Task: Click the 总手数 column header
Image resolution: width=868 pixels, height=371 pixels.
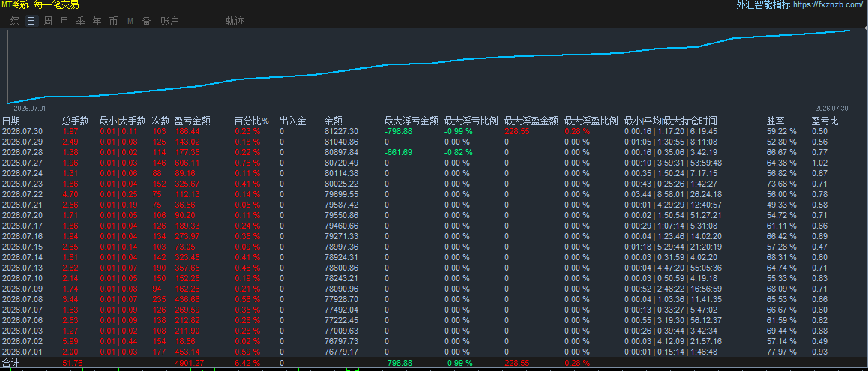Action: coord(75,121)
